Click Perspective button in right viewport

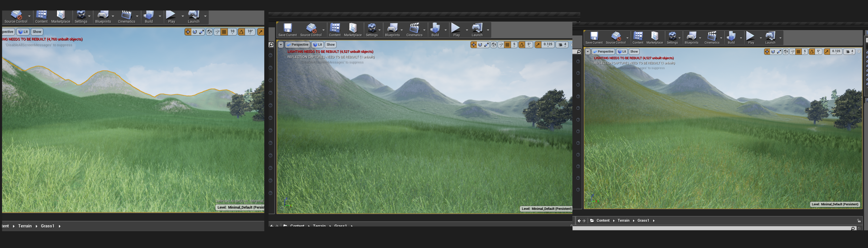tap(603, 52)
